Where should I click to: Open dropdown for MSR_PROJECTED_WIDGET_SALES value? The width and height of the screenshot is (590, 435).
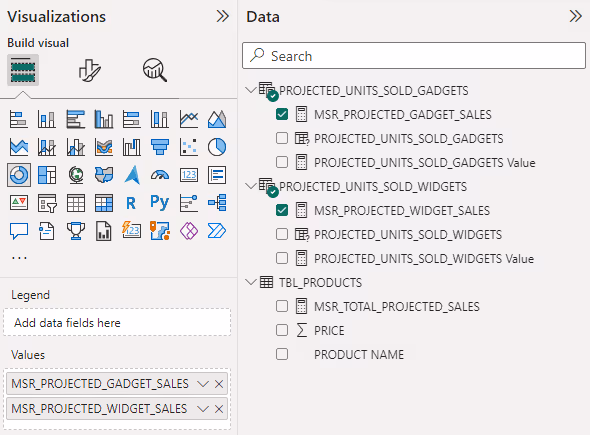203,409
